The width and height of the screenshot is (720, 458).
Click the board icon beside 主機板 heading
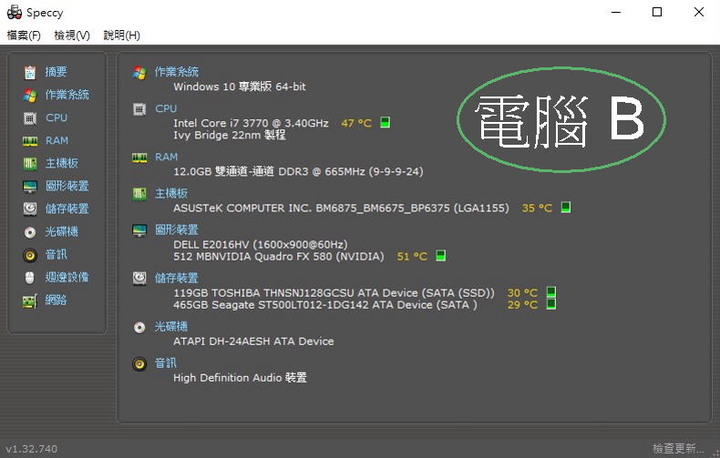pyautogui.click(x=140, y=194)
